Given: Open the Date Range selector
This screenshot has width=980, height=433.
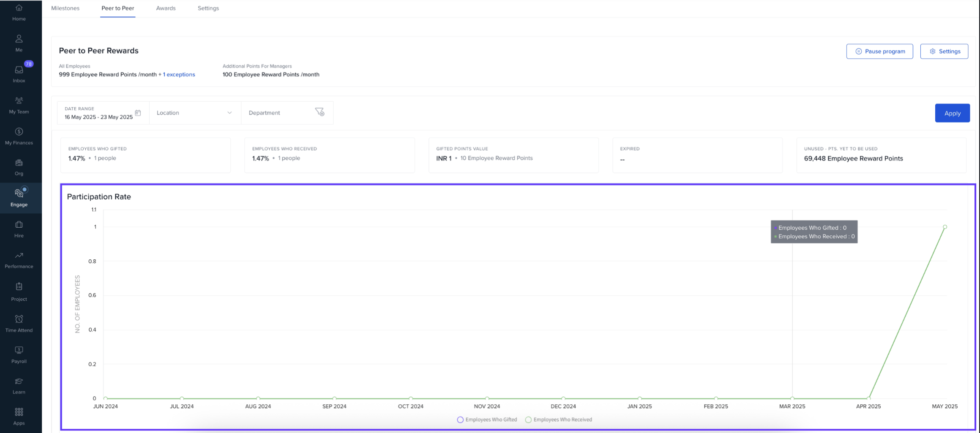Looking at the screenshot, I should pos(98,113).
